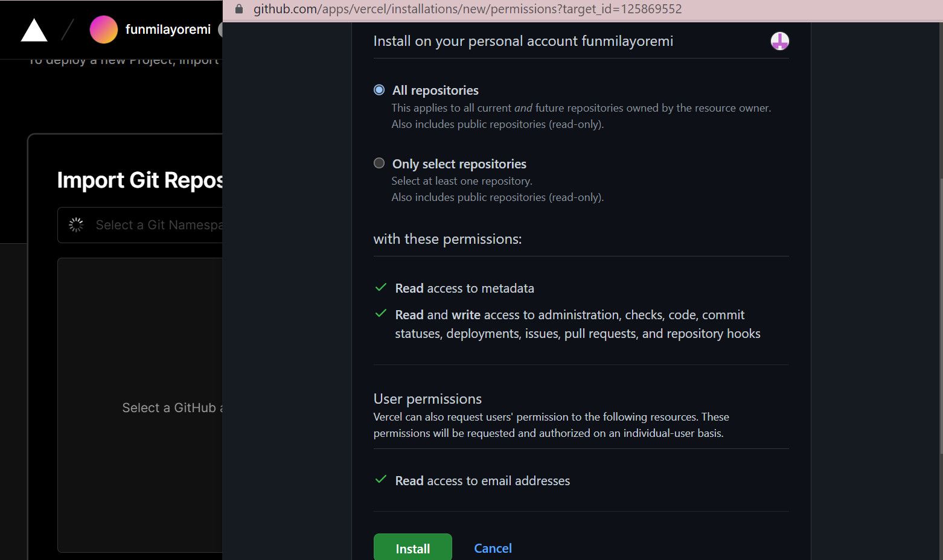Click the 'Install on your personal account' heading

coord(523,40)
